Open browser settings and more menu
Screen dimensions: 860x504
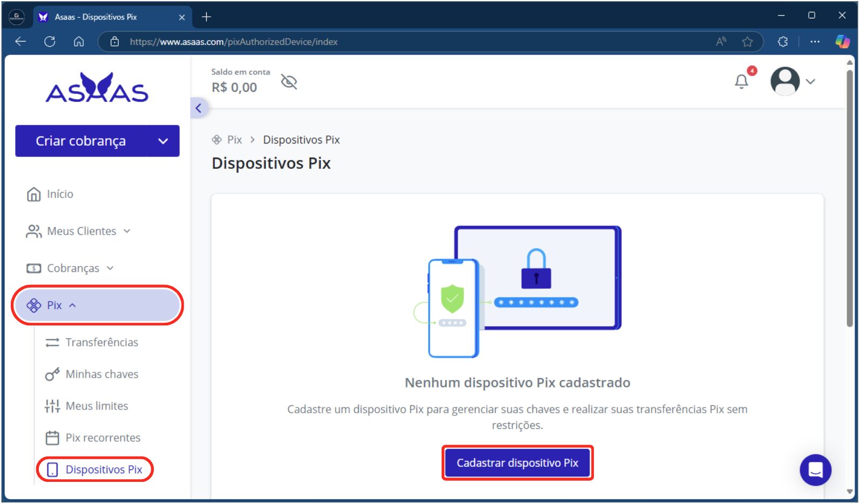coord(815,42)
